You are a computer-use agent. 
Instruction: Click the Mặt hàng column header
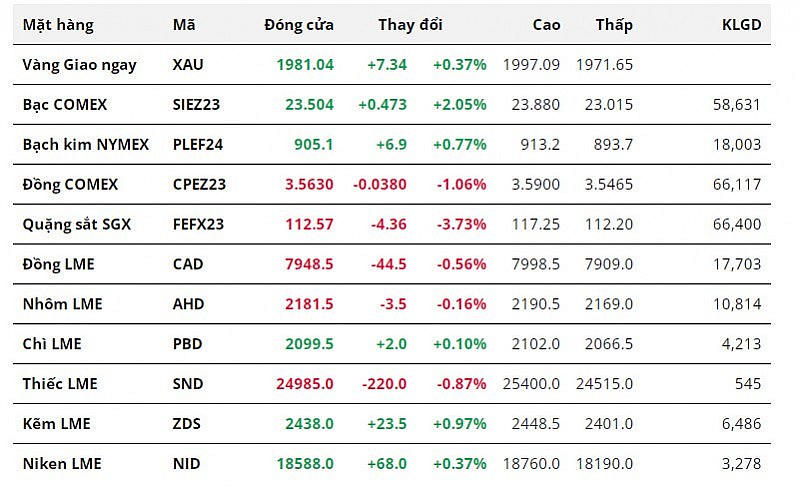click(x=58, y=25)
